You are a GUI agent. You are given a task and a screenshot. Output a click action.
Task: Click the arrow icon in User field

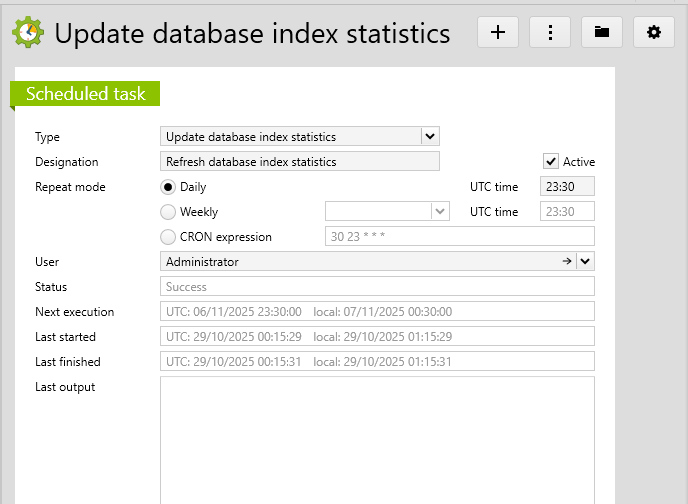[567, 261]
